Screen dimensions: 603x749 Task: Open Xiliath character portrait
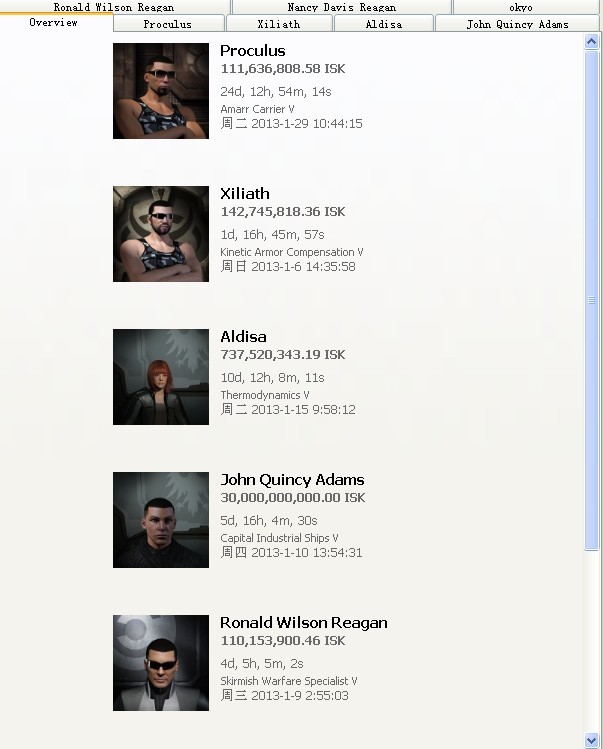click(x=161, y=234)
